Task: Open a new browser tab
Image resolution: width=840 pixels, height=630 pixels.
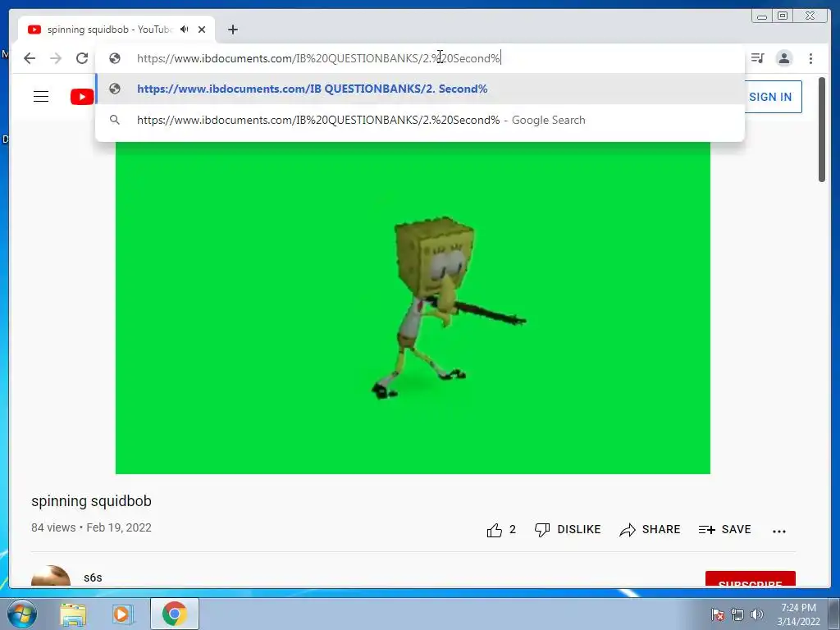Action: pyautogui.click(x=232, y=30)
